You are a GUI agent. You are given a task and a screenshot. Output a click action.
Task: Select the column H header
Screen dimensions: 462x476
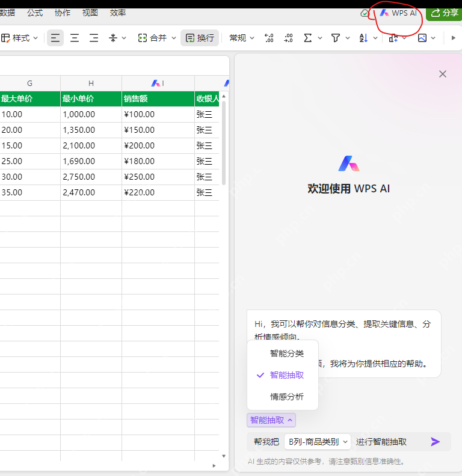pyautogui.click(x=91, y=83)
